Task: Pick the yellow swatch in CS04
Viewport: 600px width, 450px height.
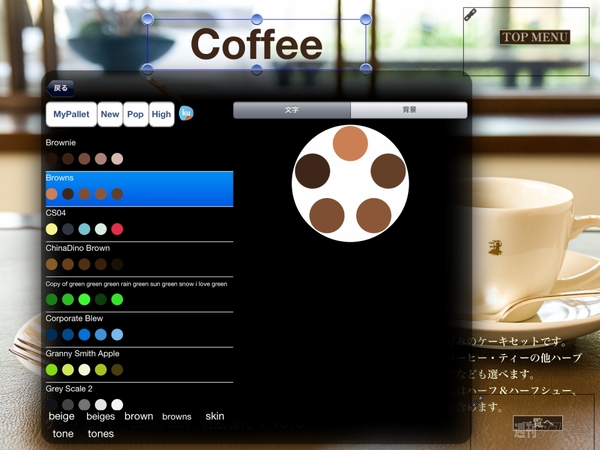Action: point(52,229)
